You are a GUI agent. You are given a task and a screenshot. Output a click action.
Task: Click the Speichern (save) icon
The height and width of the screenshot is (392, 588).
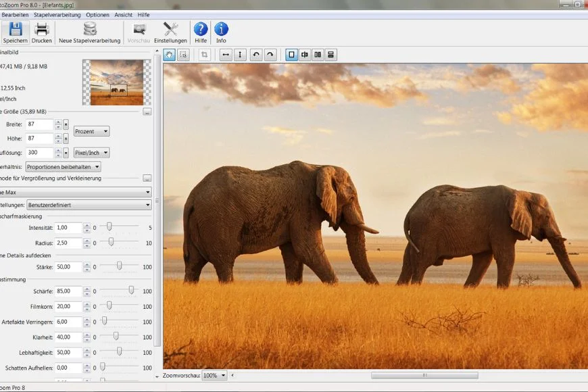[15, 30]
